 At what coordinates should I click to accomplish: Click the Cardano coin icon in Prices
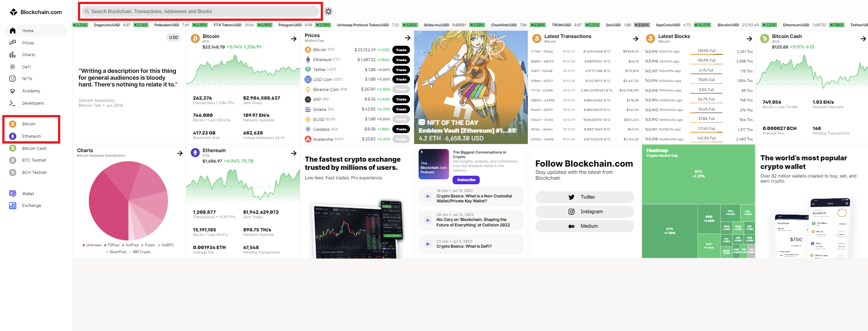coord(308,129)
